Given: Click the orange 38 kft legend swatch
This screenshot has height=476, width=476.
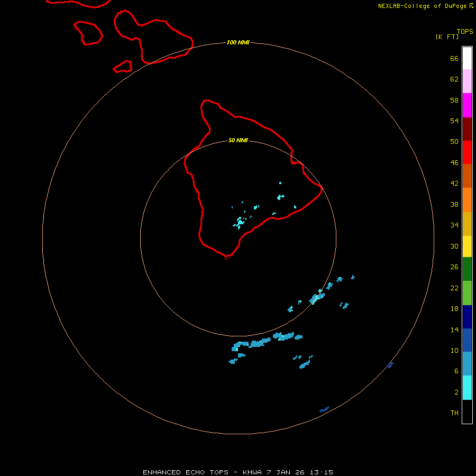Looking at the screenshot, I should coord(467,200).
